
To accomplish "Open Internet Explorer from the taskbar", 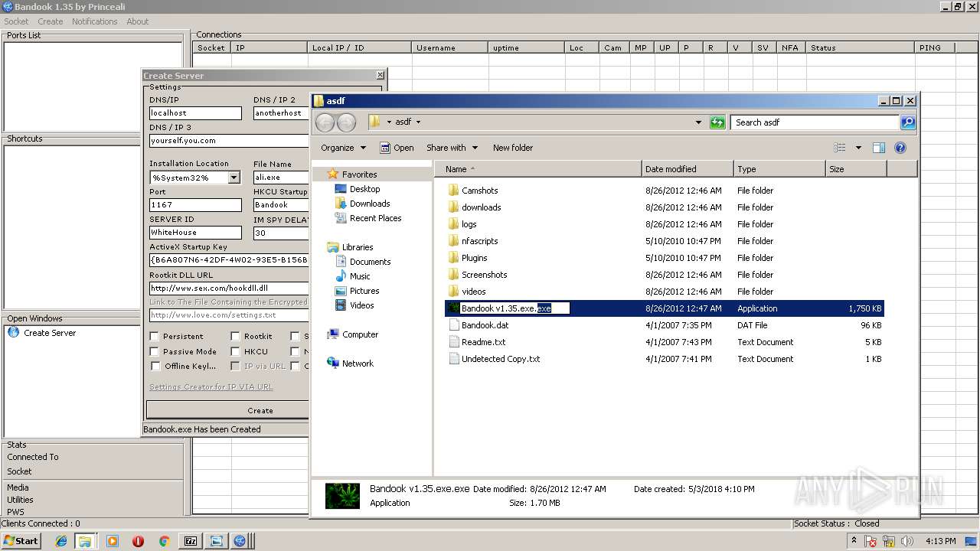I will pyautogui.click(x=61, y=541).
